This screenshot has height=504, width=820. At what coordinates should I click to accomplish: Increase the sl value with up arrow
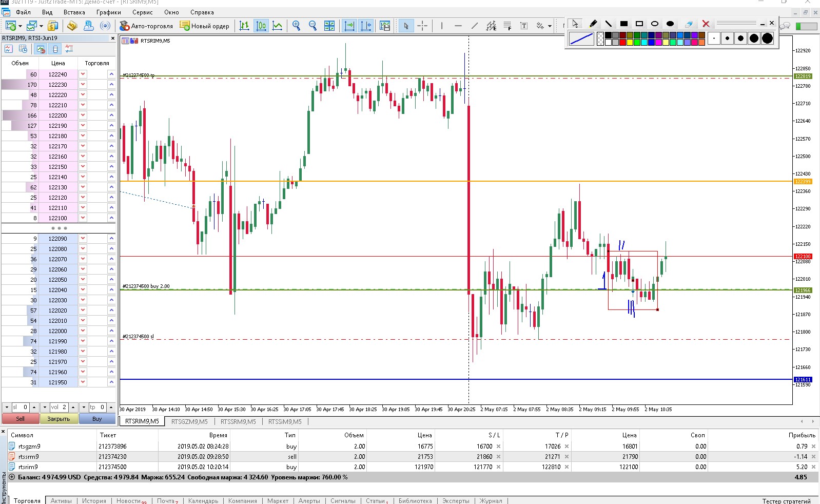34,407
